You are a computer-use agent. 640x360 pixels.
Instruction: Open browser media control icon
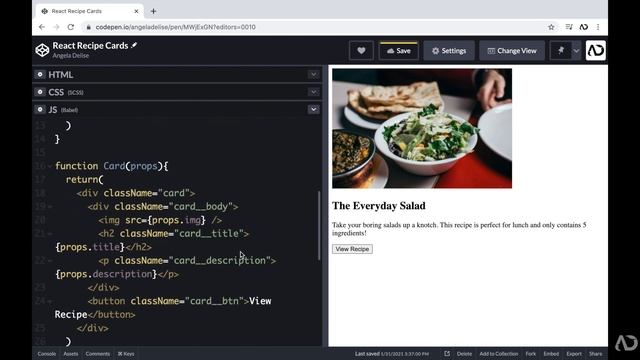click(x=569, y=27)
